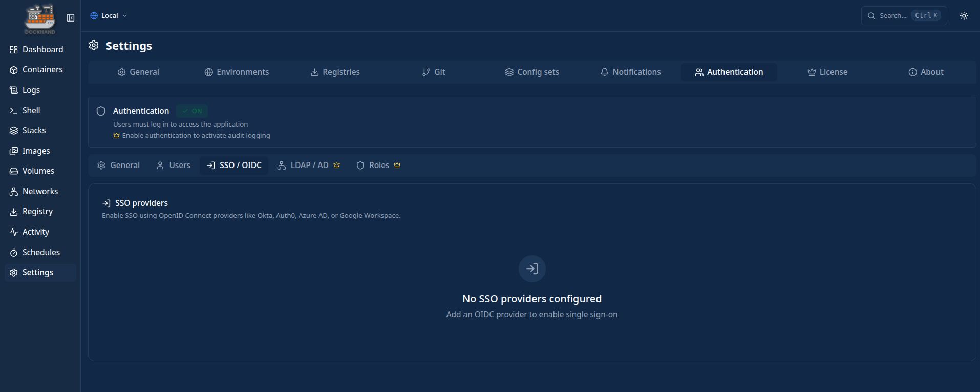Open the Roles sub-tab

378,166
